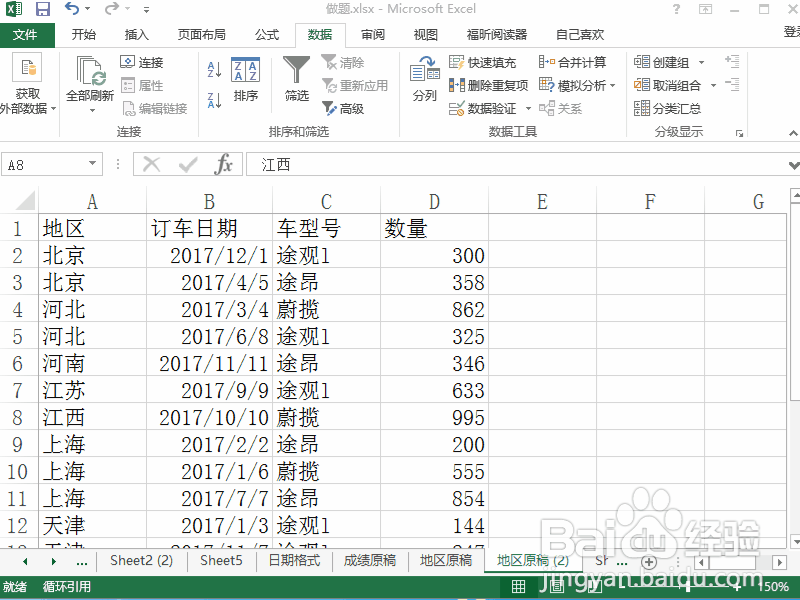Click Group (创建组)
This screenshot has height=600, width=800.
coord(662,62)
